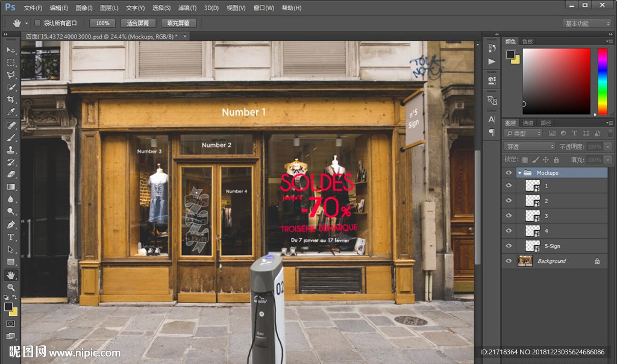
Task: Hide the 5-Sign layer
Action: 509,245
